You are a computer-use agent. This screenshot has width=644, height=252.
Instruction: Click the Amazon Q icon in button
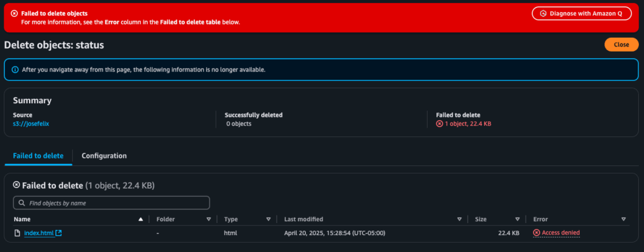coord(543,14)
